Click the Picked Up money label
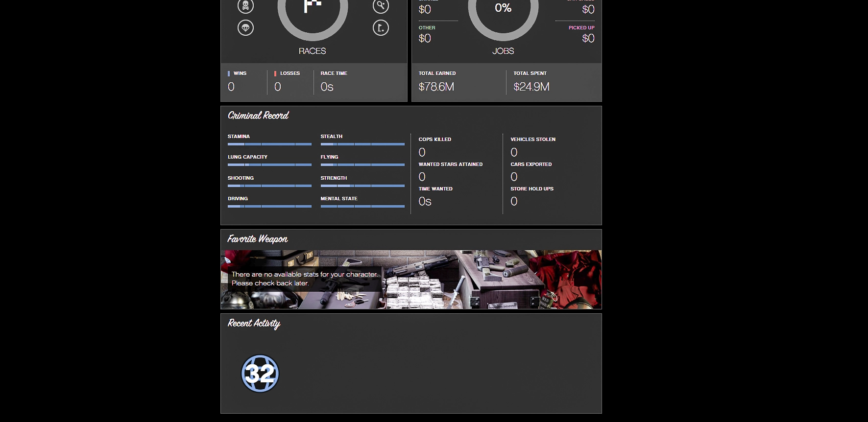This screenshot has width=868, height=422. [x=581, y=28]
